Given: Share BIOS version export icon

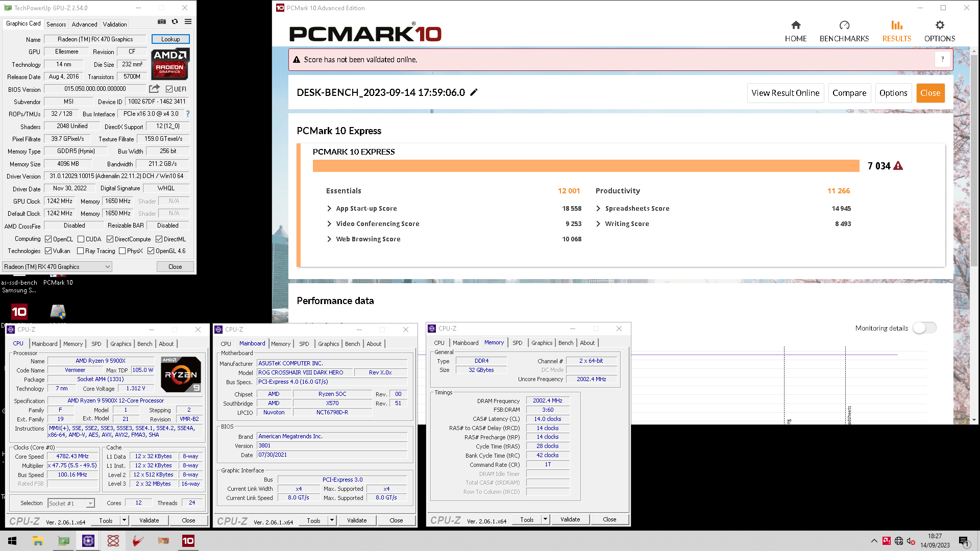Looking at the screenshot, I should coord(155,89).
